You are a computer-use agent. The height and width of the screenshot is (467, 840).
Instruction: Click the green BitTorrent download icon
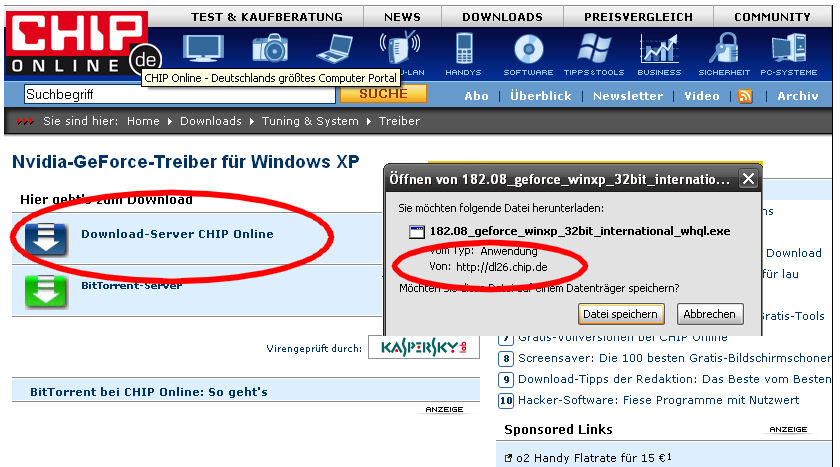(x=46, y=291)
